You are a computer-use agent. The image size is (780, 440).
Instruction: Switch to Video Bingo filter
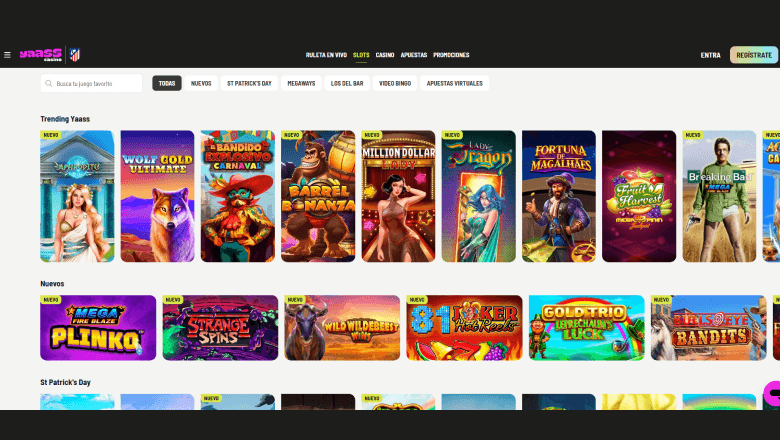(395, 83)
